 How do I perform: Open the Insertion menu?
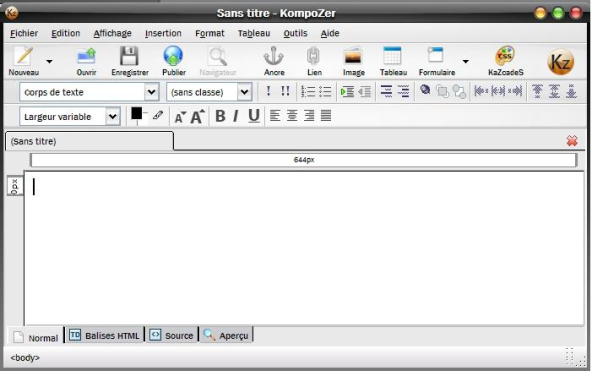pos(163,33)
